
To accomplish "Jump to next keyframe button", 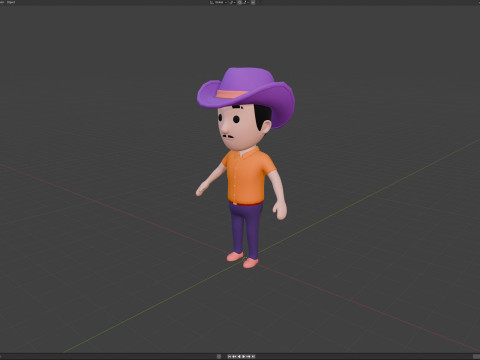I will [248, 357].
